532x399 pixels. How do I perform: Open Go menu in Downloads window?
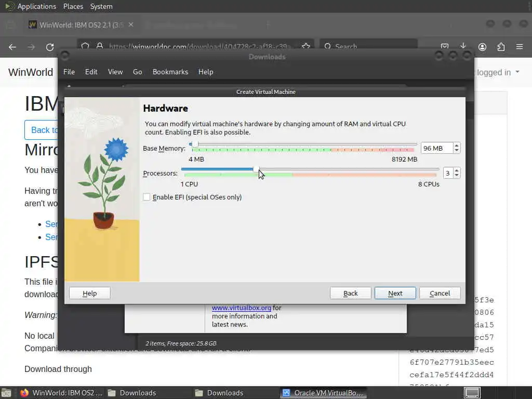[137, 72]
